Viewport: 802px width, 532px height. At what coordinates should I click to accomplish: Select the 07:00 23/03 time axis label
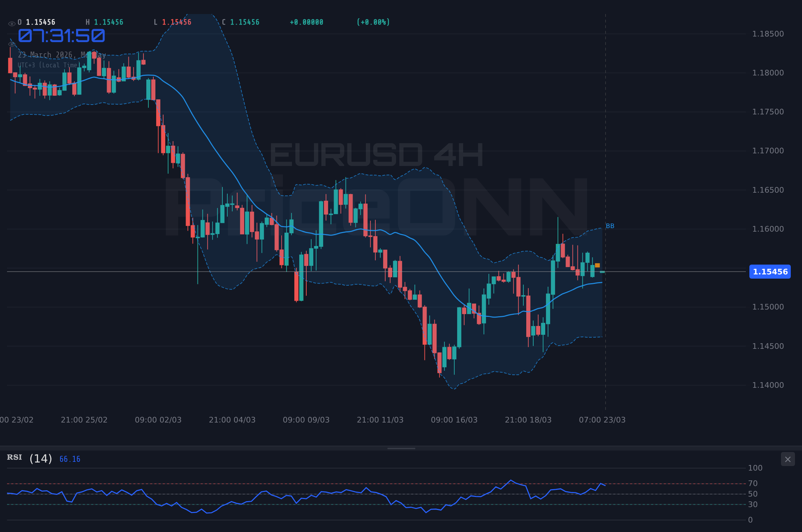[x=602, y=420]
